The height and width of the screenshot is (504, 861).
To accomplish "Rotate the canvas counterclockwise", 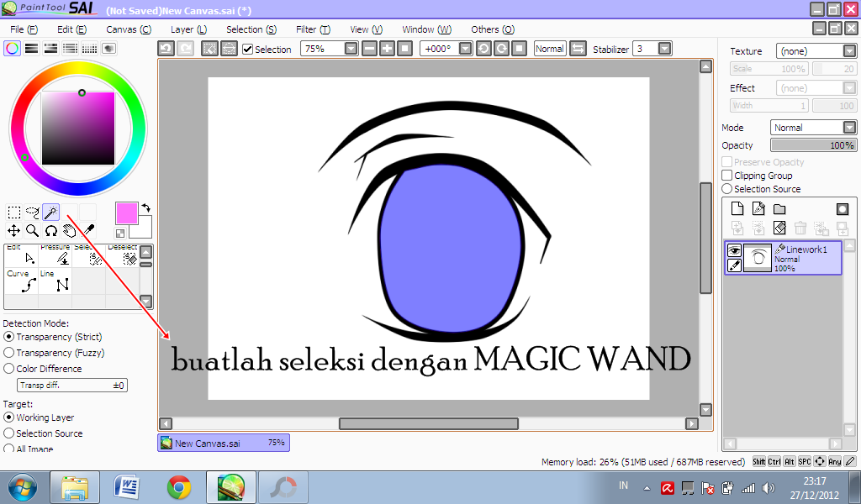I will tap(483, 49).
